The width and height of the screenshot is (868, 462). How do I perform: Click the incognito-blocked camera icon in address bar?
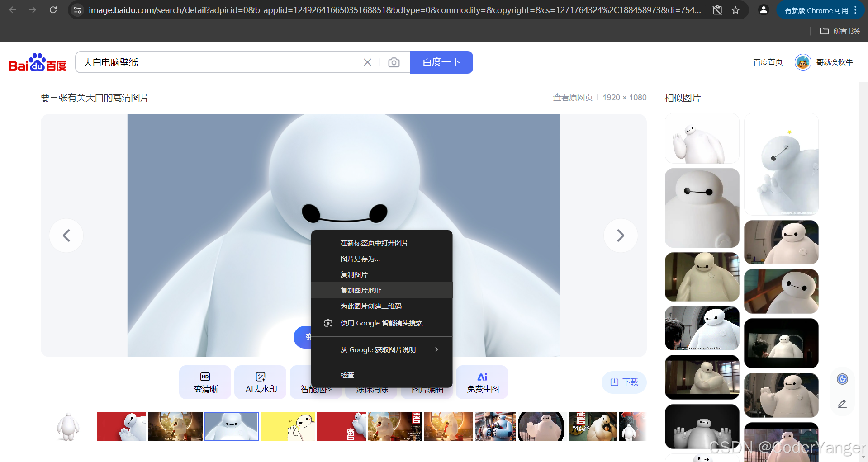tap(717, 10)
